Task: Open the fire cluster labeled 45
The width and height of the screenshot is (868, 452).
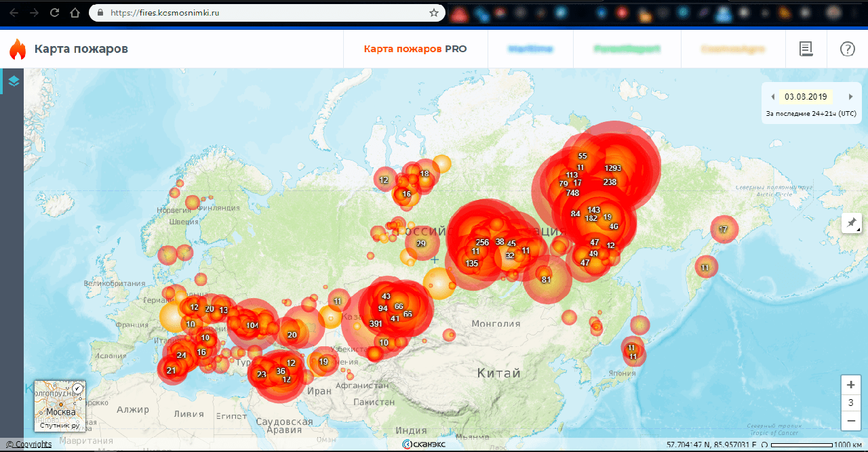Action: tap(511, 244)
